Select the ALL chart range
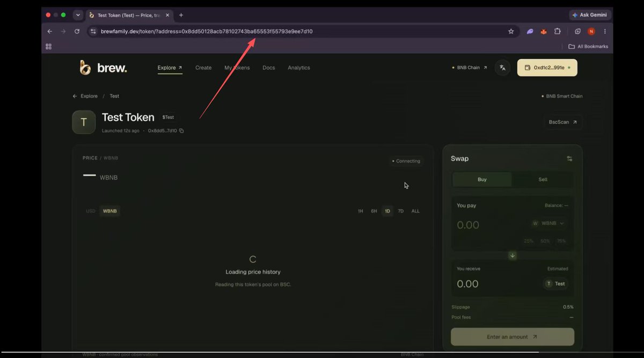 (415, 211)
